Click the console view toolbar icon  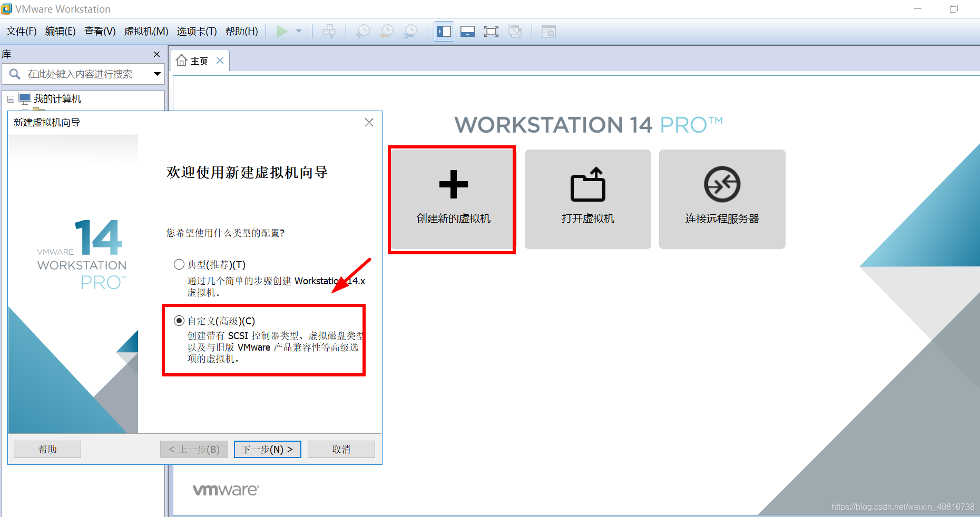coord(548,32)
